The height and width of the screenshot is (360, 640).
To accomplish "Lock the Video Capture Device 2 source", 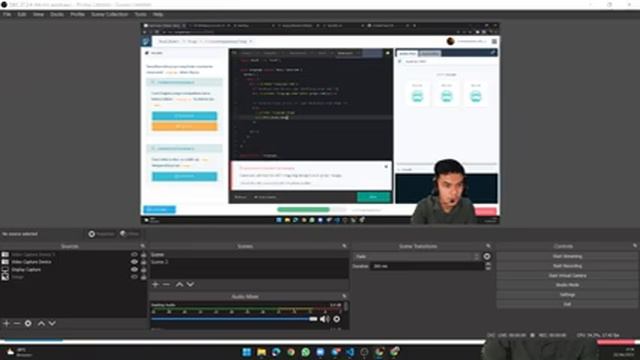I will (x=143, y=254).
